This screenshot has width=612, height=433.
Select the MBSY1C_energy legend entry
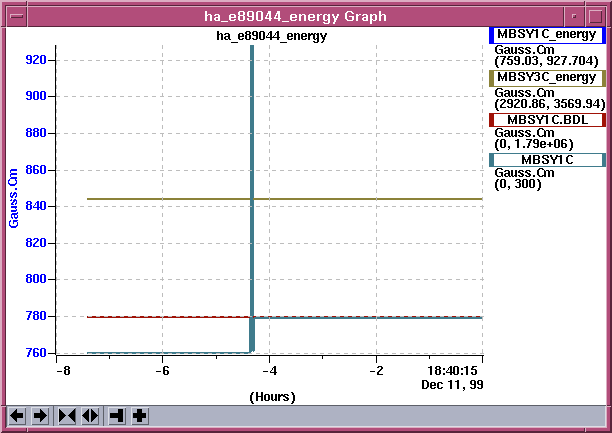(x=547, y=35)
